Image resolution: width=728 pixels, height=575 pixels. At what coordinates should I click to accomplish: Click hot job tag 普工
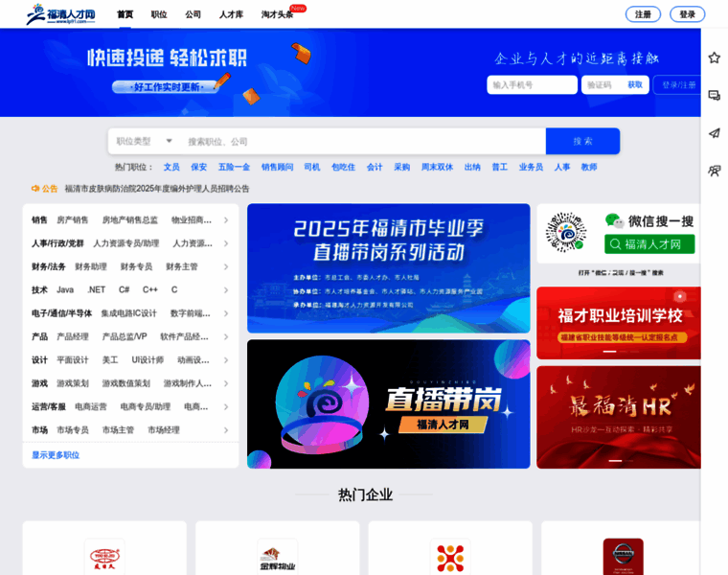500,167
